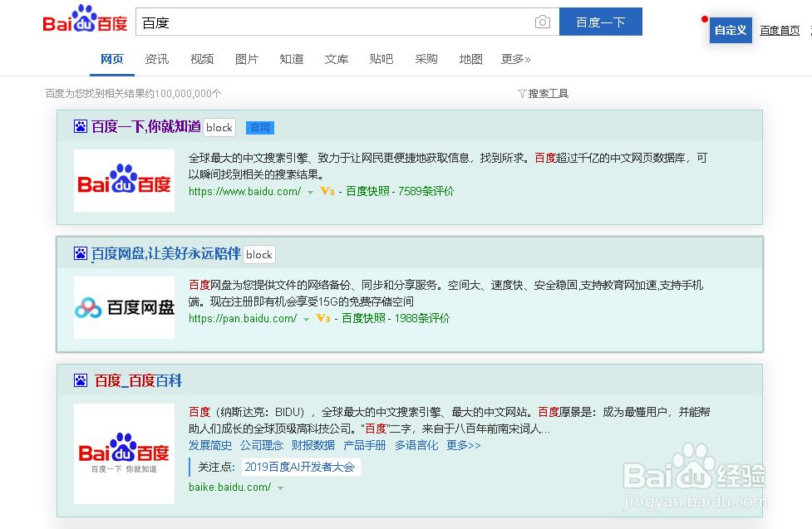Switch to the 采购 tab
This screenshot has height=529, width=812.
click(426, 59)
